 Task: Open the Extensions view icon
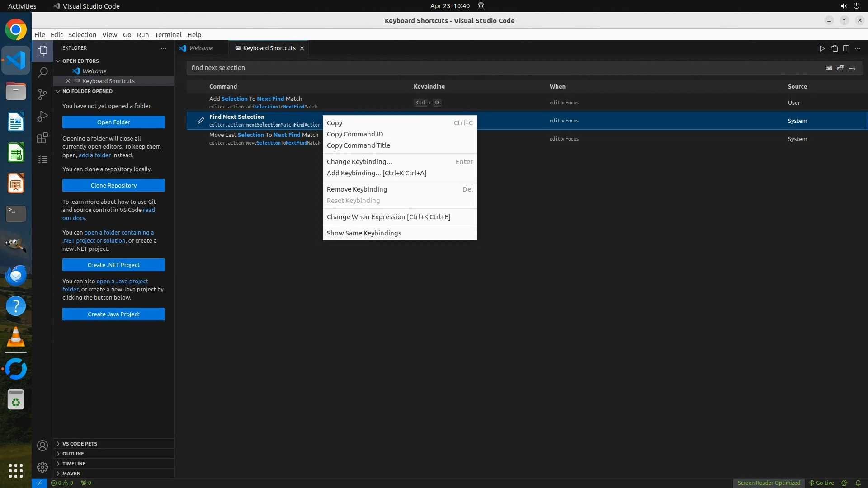[42, 138]
